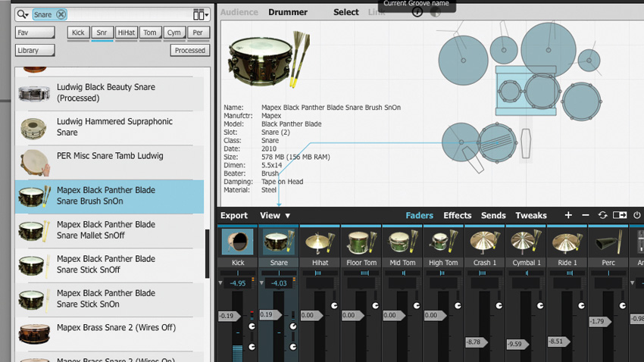Select Mapex Black Panther Blade Snare Stick SnOn
Screen dimensions: 644x362
pos(109,300)
